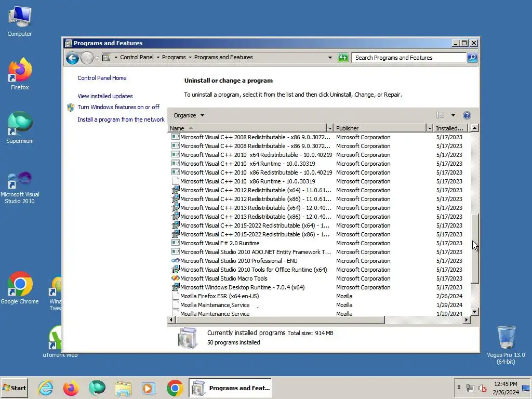Open Turn Windows features on or off
Image resolution: width=532 pixels, height=399 pixels.
coord(118,107)
